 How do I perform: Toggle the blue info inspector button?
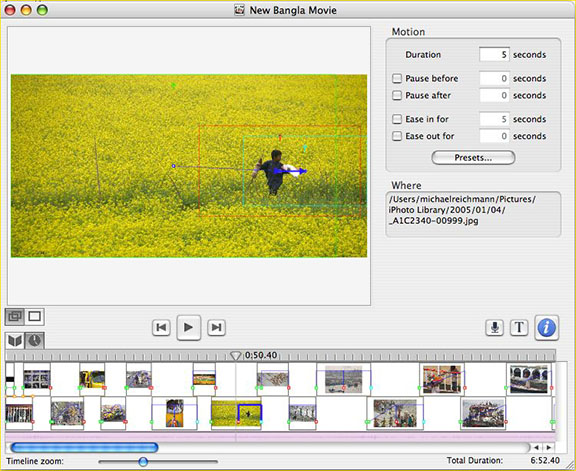546,327
